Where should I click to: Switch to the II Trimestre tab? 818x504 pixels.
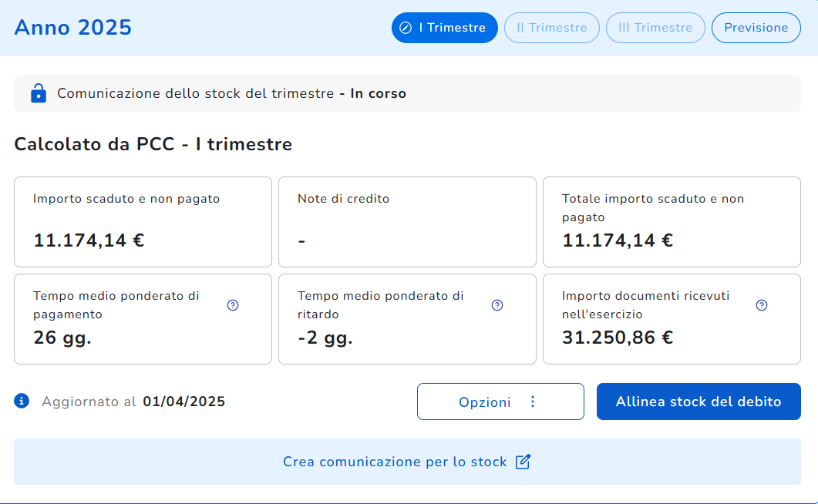(551, 28)
